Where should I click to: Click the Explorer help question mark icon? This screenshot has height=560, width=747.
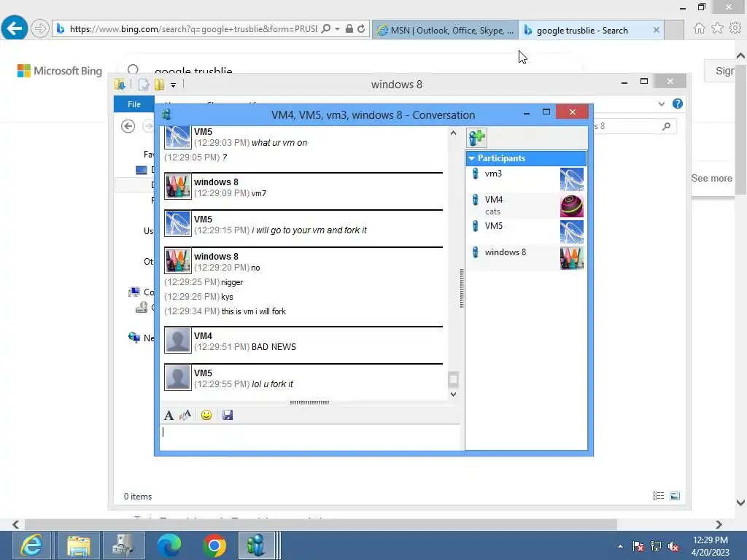678,104
